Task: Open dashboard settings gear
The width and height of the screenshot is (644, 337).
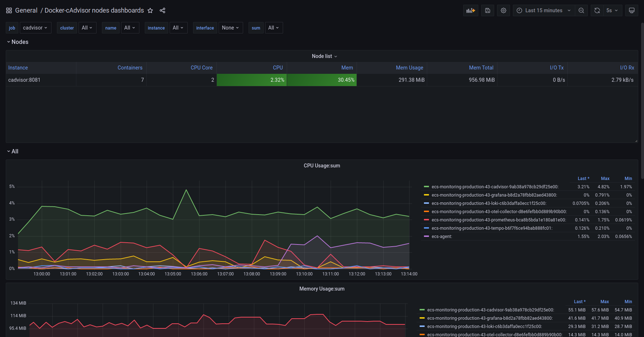Action: pos(504,10)
